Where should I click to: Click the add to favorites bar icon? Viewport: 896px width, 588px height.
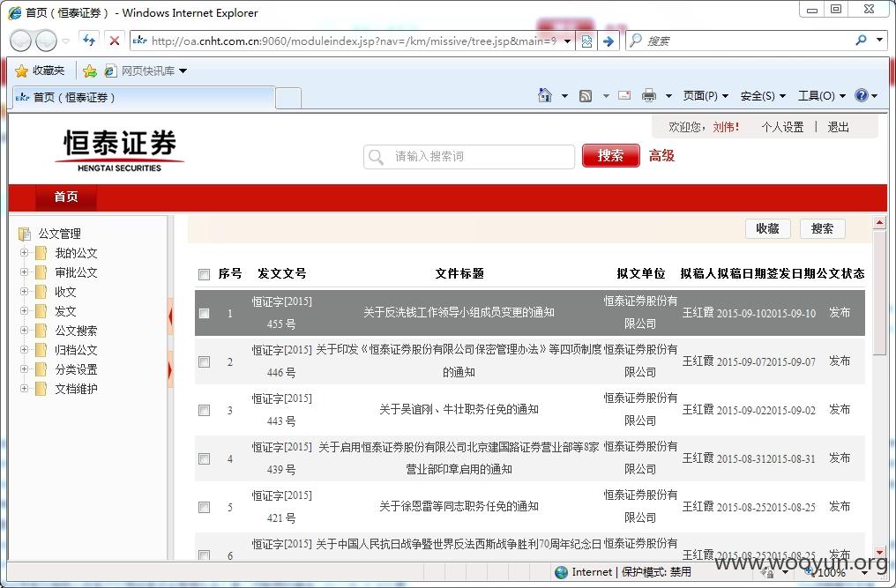click(x=90, y=71)
